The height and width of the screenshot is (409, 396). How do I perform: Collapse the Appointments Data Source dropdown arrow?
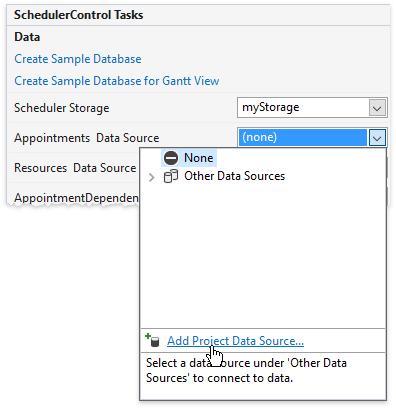coord(377,138)
